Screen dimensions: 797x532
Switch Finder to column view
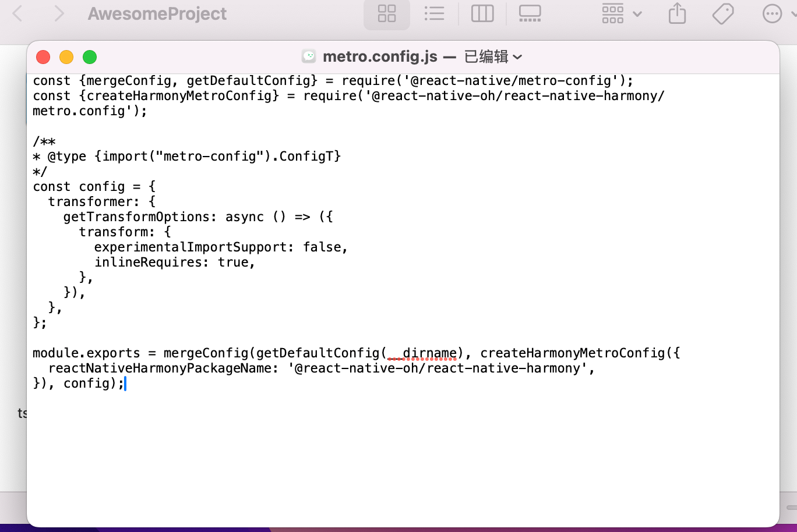(x=482, y=13)
